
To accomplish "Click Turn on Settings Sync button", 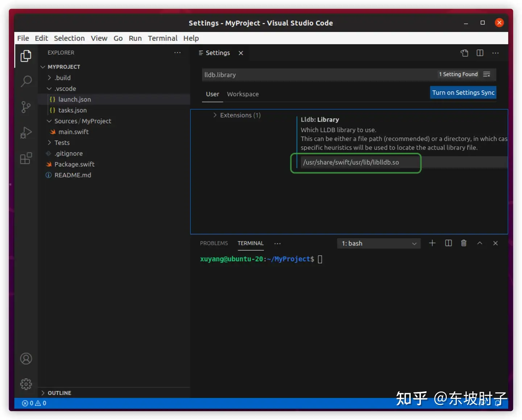I will 463,92.
